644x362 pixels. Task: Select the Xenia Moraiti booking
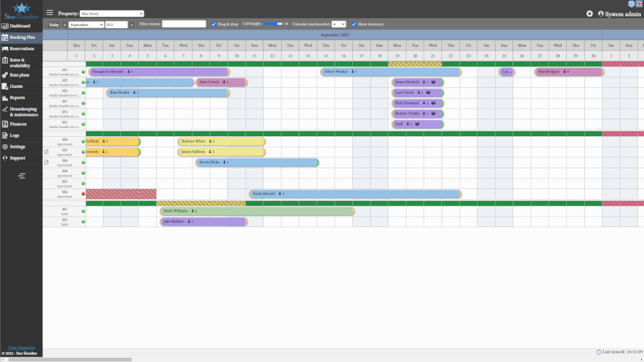(356, 194)
